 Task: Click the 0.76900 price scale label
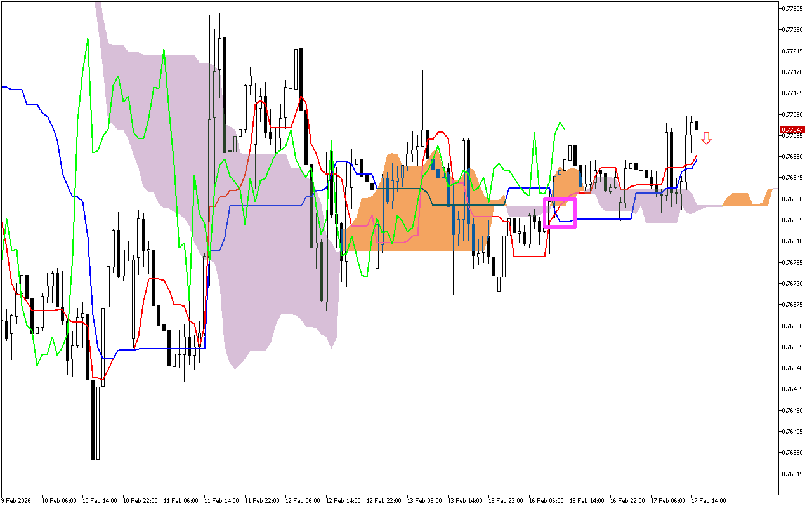(791, 199)
